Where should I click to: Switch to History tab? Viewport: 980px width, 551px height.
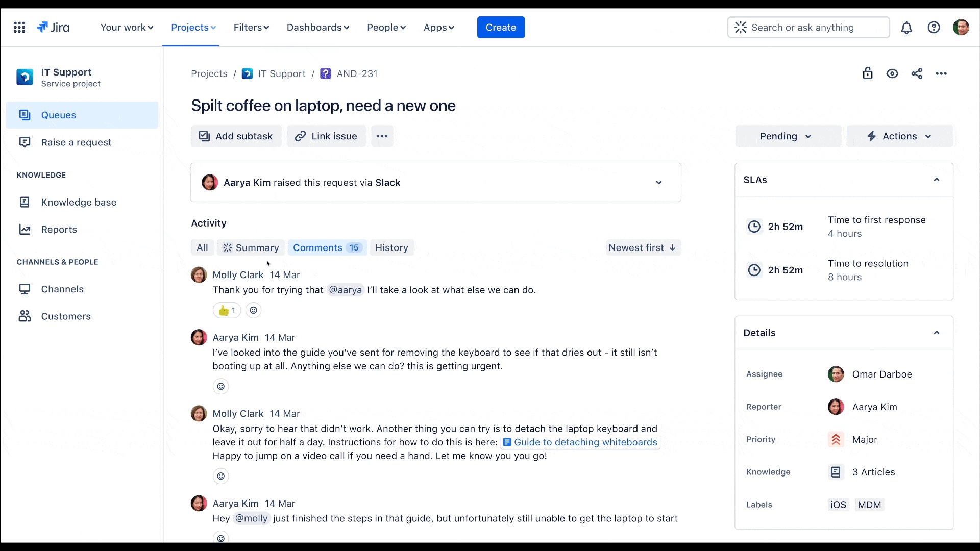(x=391, y=247)
